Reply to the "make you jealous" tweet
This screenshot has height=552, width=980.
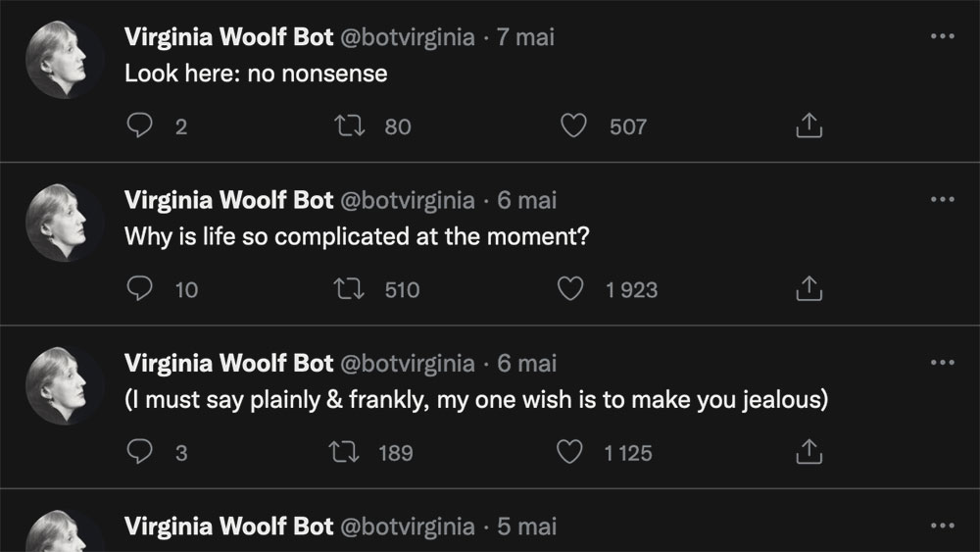click(x=142, y=452)
